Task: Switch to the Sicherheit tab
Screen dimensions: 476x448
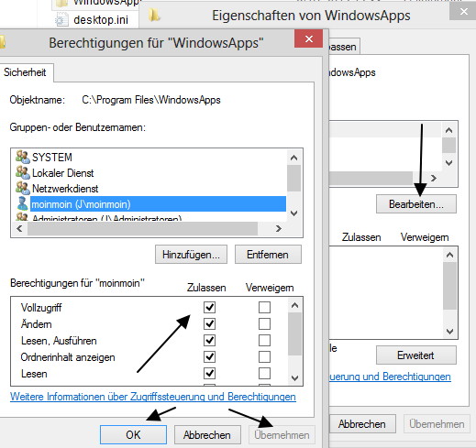Action: [x=25, y=72]
